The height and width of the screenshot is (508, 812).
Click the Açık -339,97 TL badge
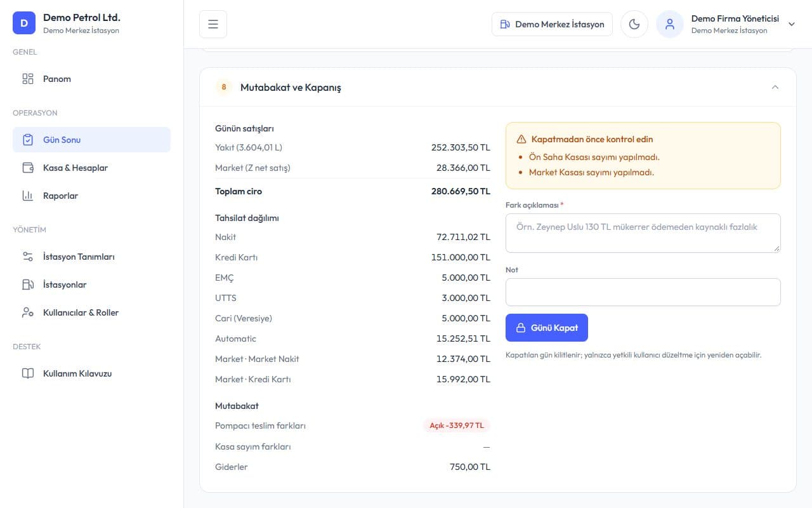tap(457, 425)
